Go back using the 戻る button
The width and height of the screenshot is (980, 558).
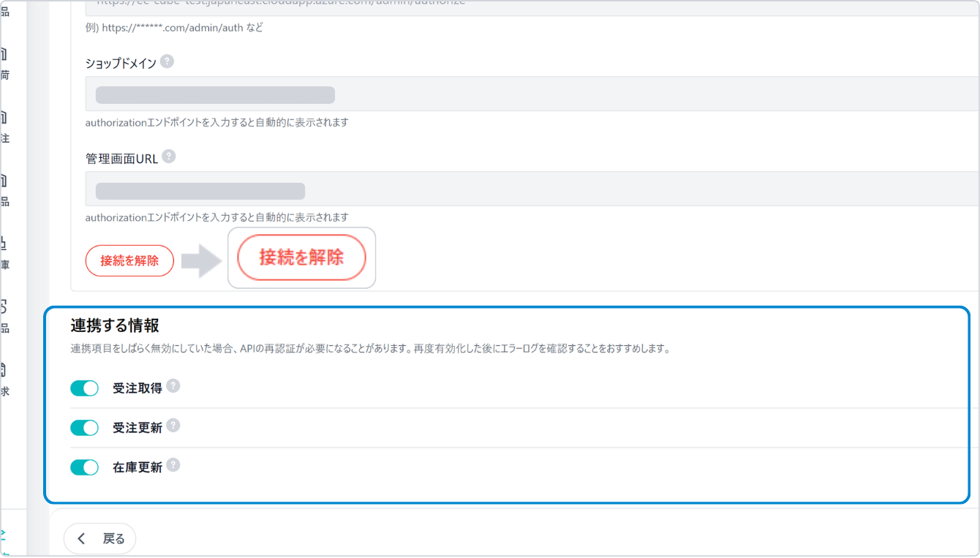tap(100, 539)
